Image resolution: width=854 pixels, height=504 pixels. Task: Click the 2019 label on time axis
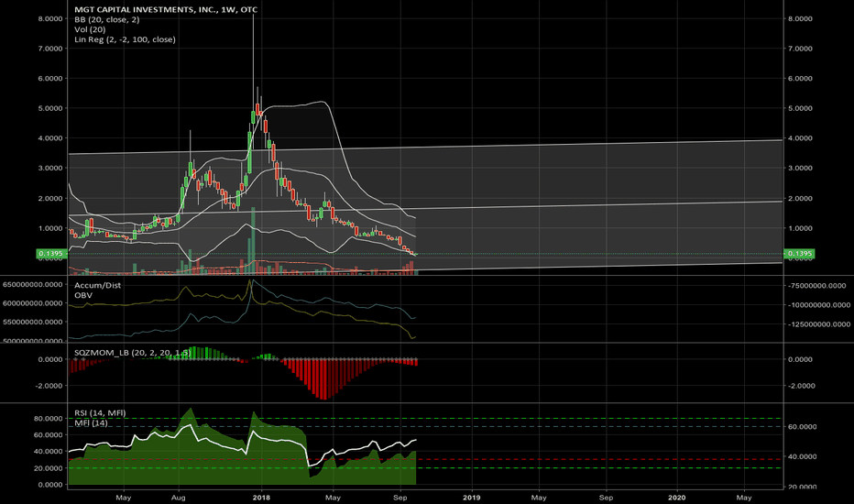[x=472, y=497]
